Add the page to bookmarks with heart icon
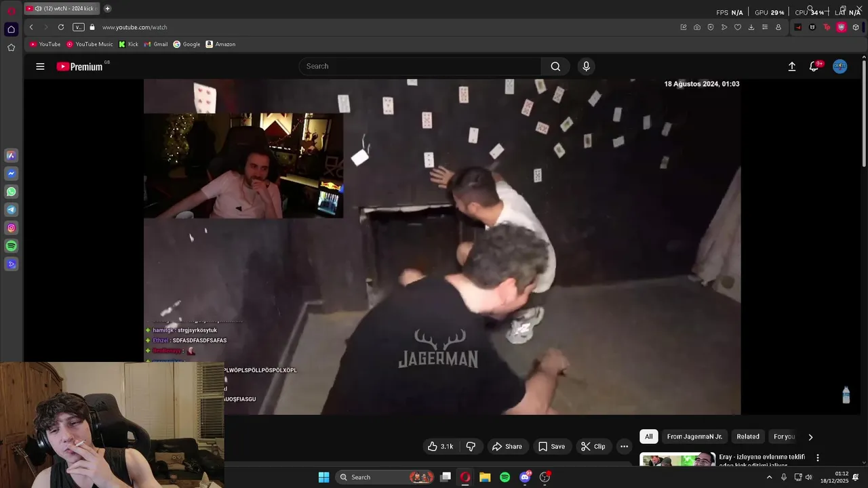 738,27
